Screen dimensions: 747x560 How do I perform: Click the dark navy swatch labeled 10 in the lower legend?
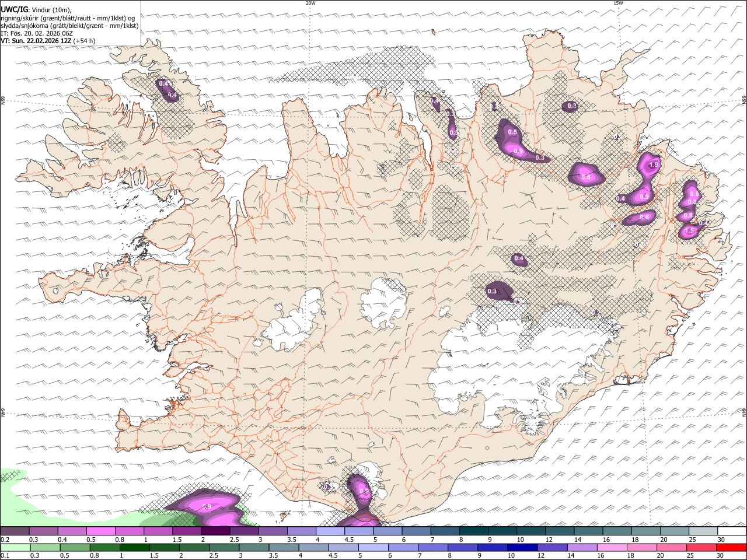[x=522, y=548]
